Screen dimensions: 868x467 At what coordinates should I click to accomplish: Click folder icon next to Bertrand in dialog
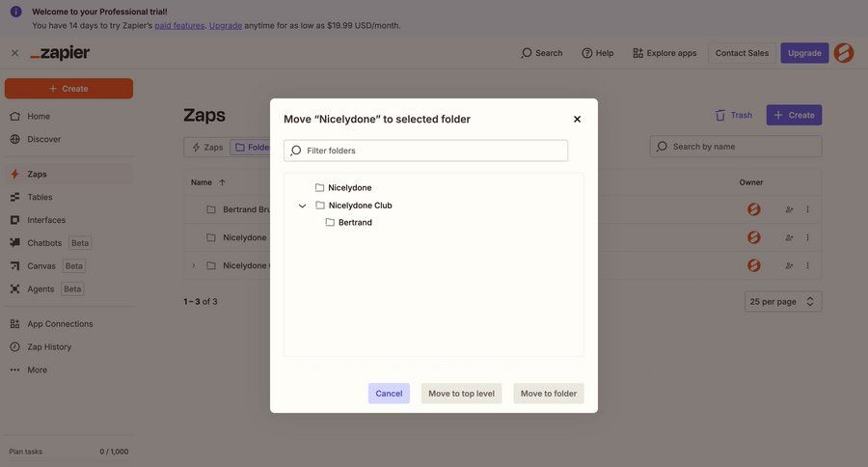click(330, 222)
